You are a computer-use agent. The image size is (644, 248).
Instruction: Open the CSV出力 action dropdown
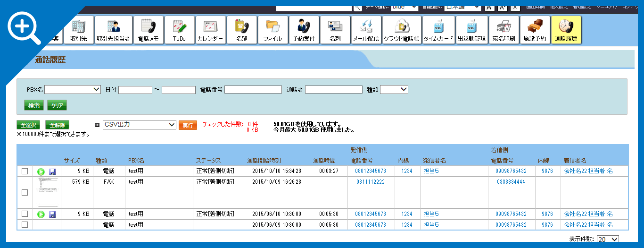pyautogui.click(x=139, y=125)
